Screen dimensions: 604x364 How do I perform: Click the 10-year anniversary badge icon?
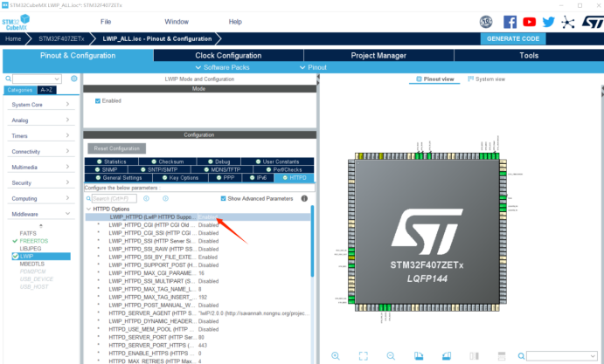click(x=486, y=22)
